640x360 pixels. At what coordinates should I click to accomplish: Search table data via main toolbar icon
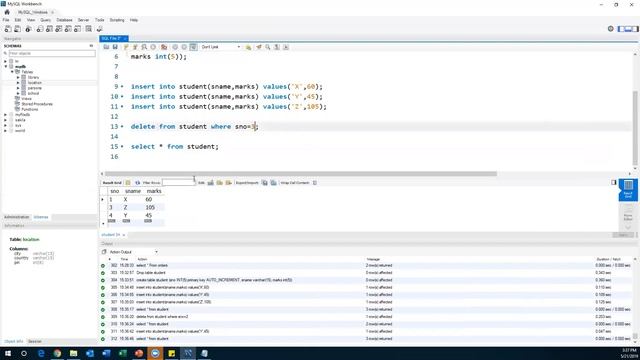click(x=89, y=29)
